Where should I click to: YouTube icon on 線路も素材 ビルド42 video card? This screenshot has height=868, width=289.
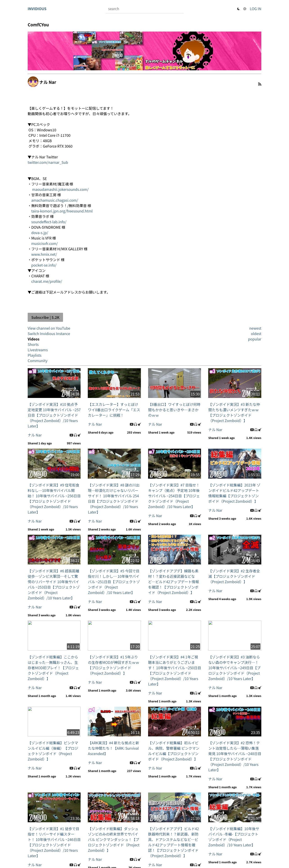[192, 601]
